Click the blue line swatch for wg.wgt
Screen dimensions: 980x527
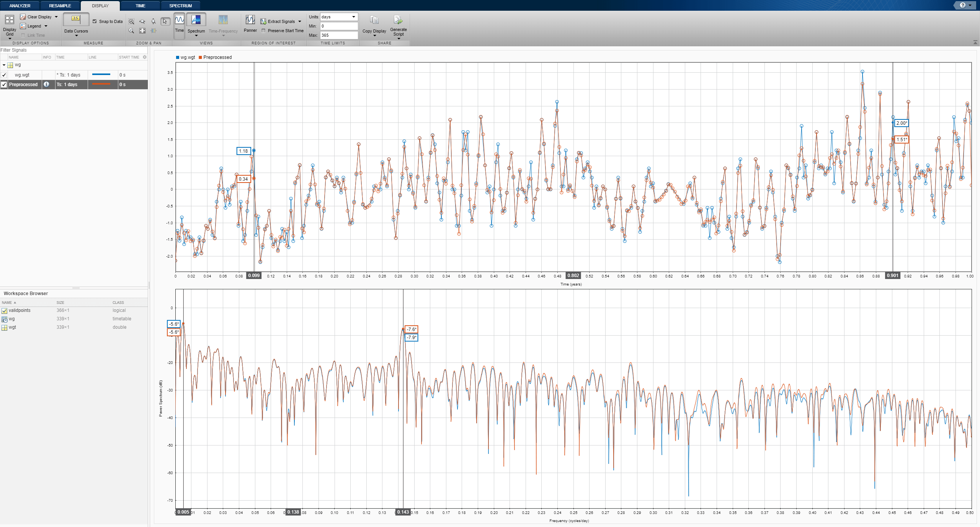pyautogui.click(x=101, y=75)
